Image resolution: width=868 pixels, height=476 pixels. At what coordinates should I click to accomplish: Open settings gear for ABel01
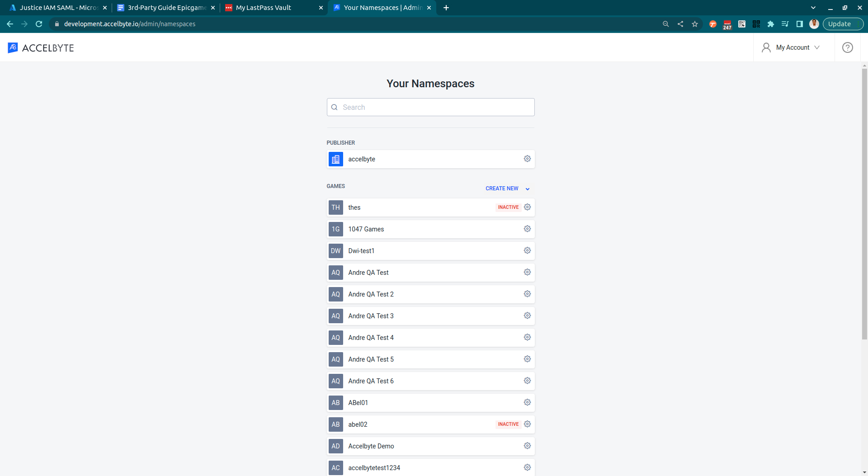click(x=527, y=402)
